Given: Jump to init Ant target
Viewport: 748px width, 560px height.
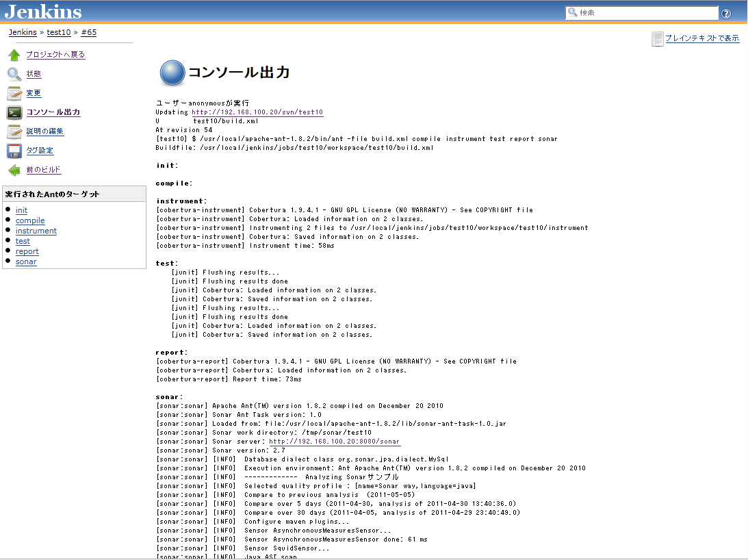Looking at the screenshot, I should (x=21, y=210).
